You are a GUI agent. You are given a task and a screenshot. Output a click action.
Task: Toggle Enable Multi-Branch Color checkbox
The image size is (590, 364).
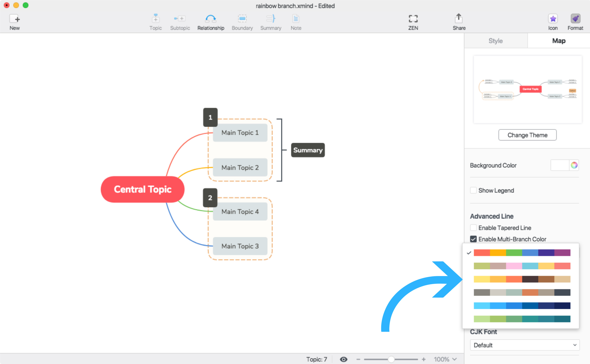[x=473, y=239]
